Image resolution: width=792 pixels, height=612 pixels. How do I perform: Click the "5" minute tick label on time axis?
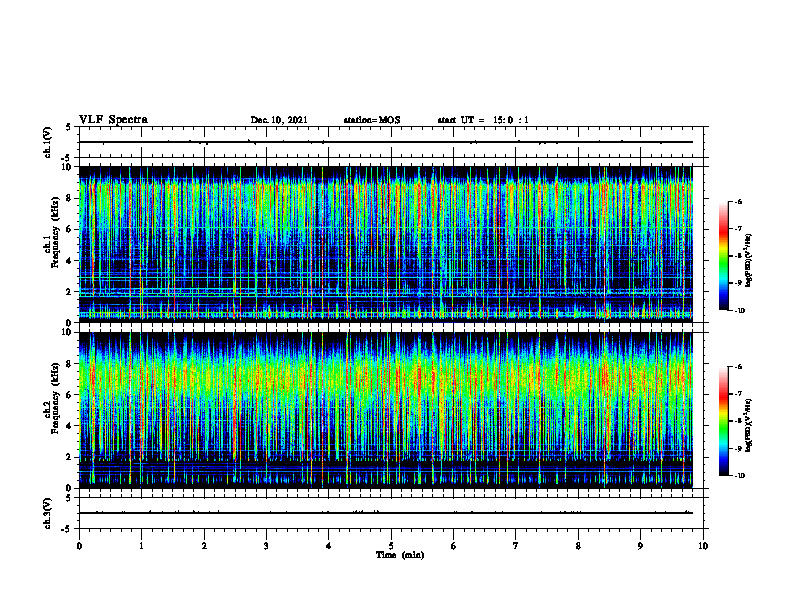tap(391, 546)
